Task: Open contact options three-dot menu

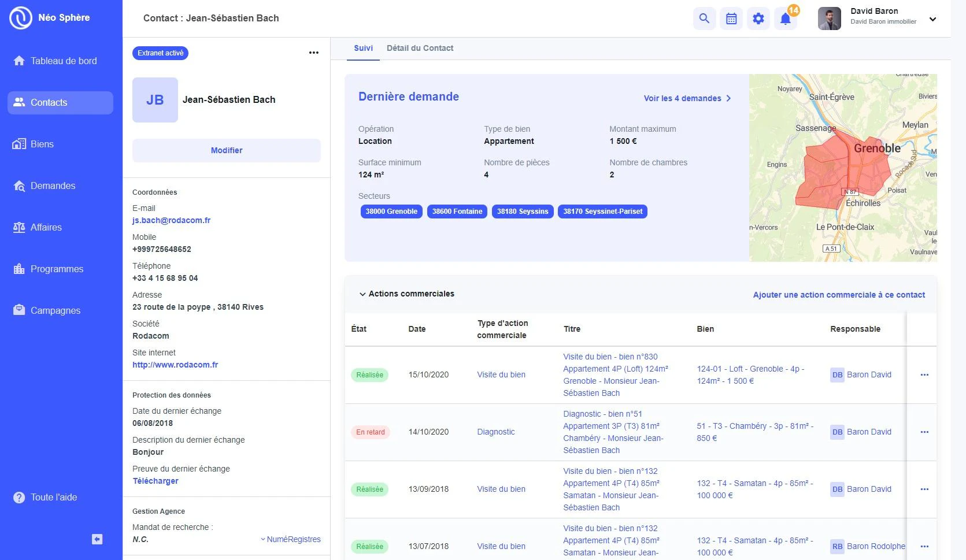Action: (314, 53)
